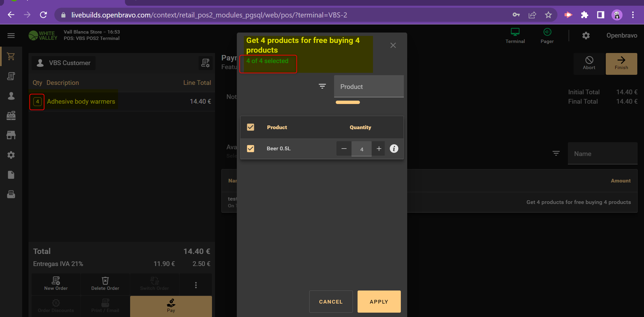Click the Abort button
The height and width of the screenshot is (317, 644).
click(589, 63)
